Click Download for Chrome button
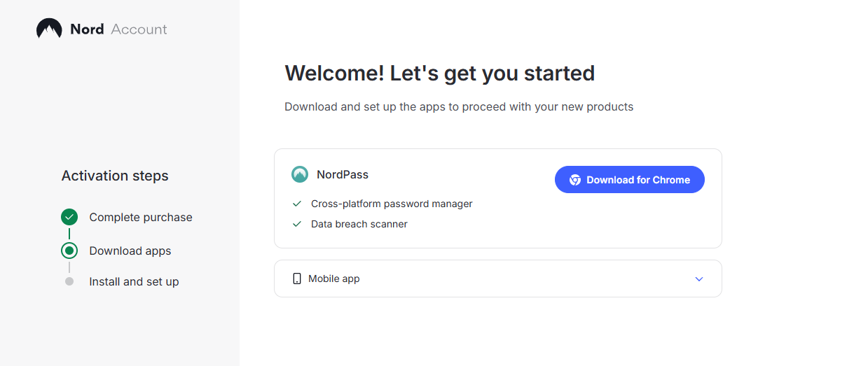 click(x=630, y=179)
